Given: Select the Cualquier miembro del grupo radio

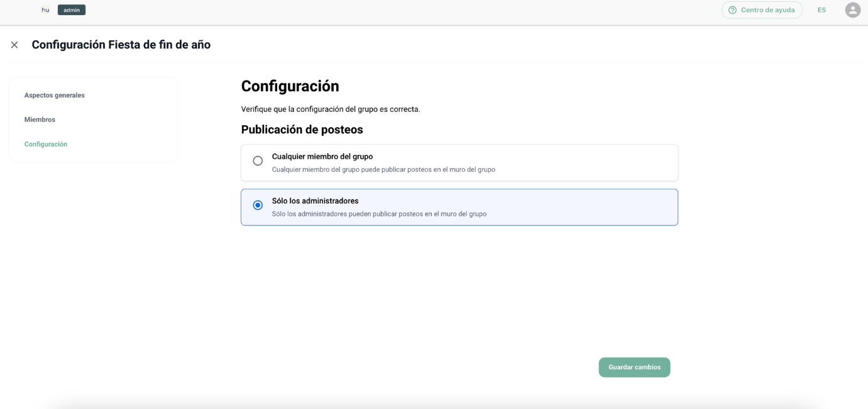Looking at the screenshot, I should pos(258,161).
